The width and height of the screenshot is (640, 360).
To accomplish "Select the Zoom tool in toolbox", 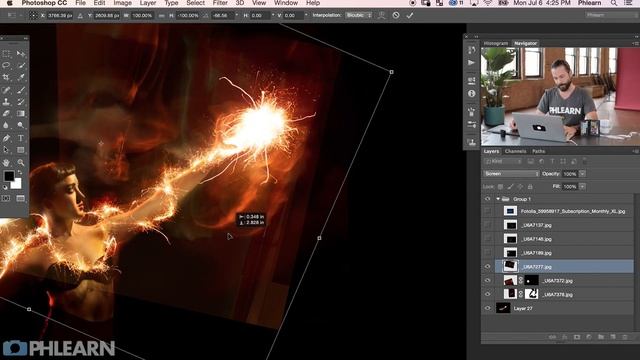I will coord(21,162).
